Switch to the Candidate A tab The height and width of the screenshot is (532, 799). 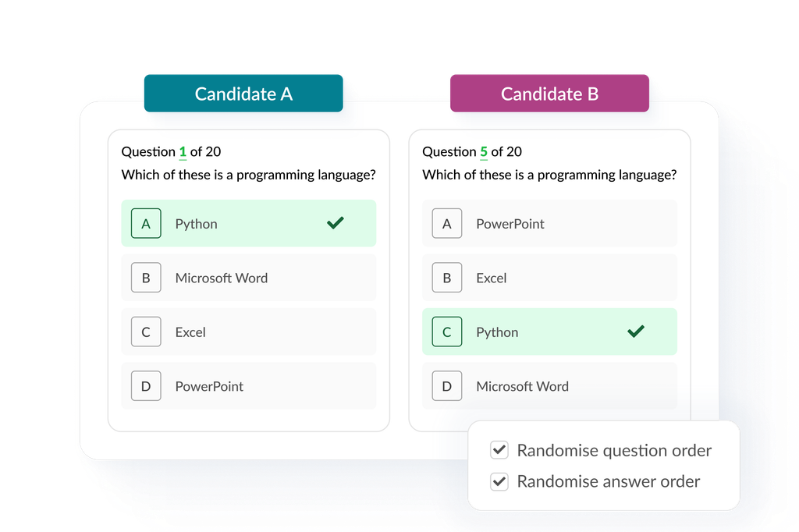pyautogui.click(x=243, y=94)
